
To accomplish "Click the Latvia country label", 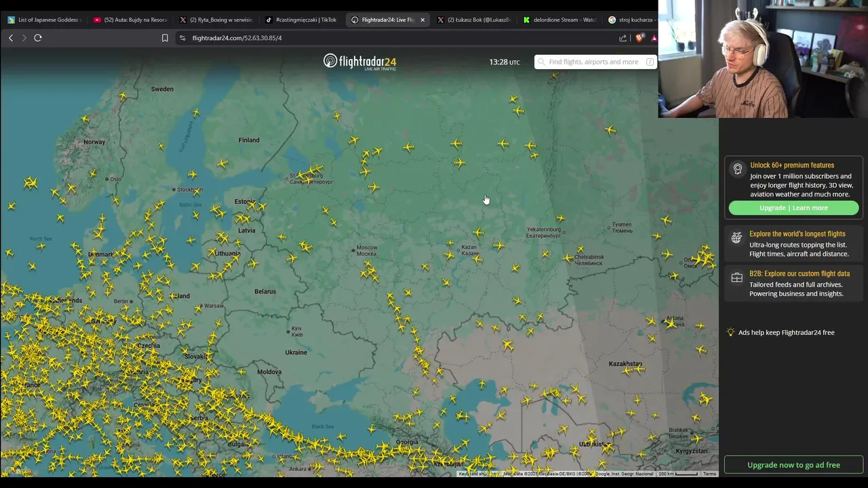I will (247, 230).
